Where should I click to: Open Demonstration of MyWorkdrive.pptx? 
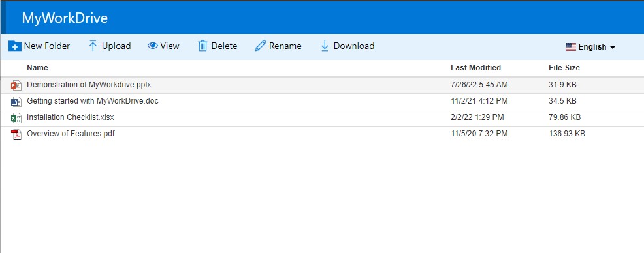(x=89, y=85)
